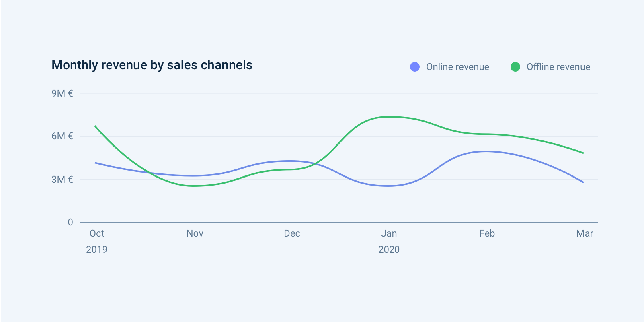Click the green line's lowest point at Nov
The width and height of the screenshot is (644, 322).
(195, 186)
